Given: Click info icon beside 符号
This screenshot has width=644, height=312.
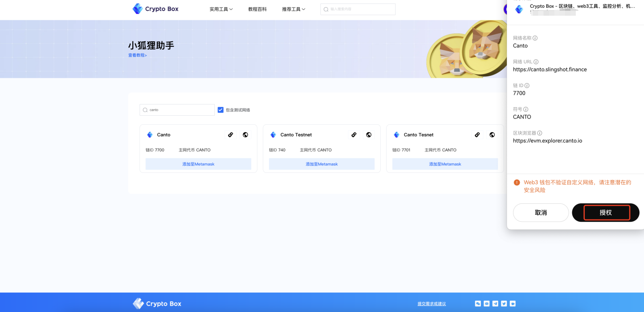Looking at the screenshot, I should (x=526, y=110).
